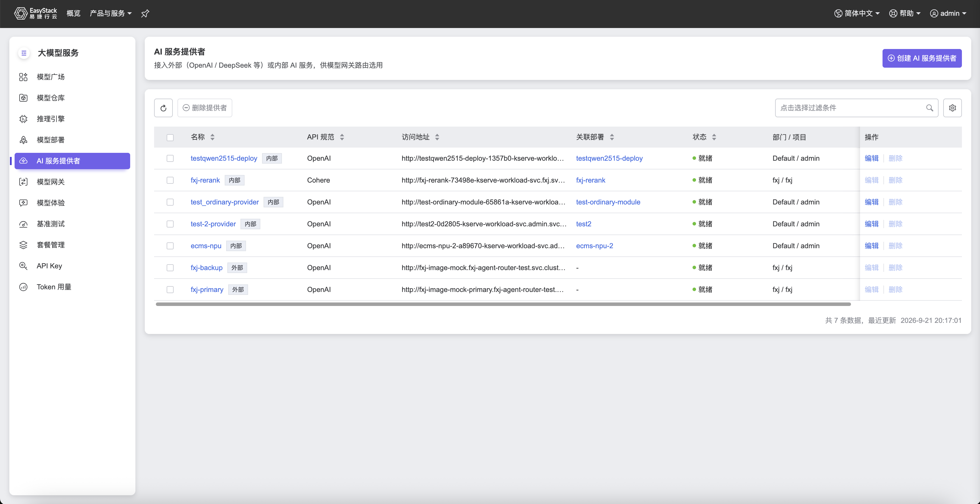Click the 模型广场 grid icon
This screenshot has height=504, width=980.
23,77
